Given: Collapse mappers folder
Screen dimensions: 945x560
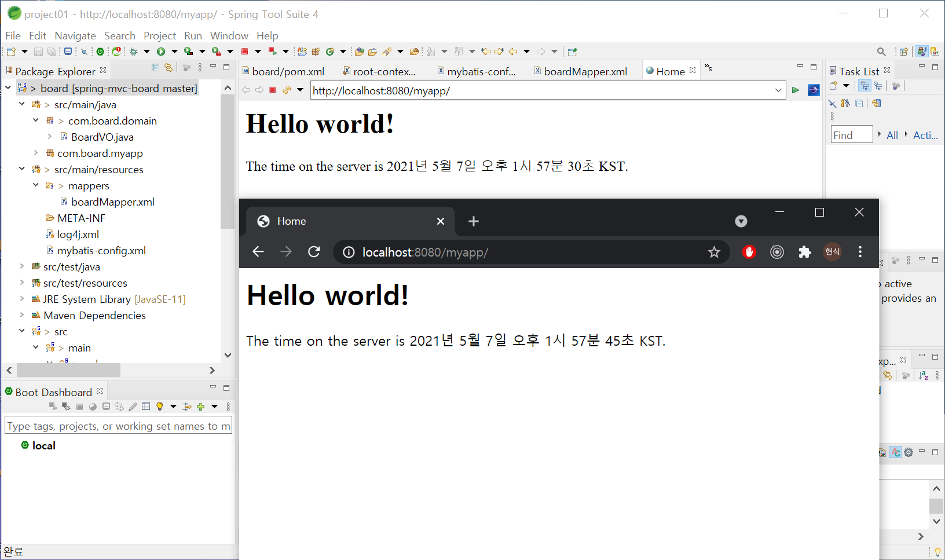Looking at the screenshot, I should pyautogui.click(x=36, y=185).
